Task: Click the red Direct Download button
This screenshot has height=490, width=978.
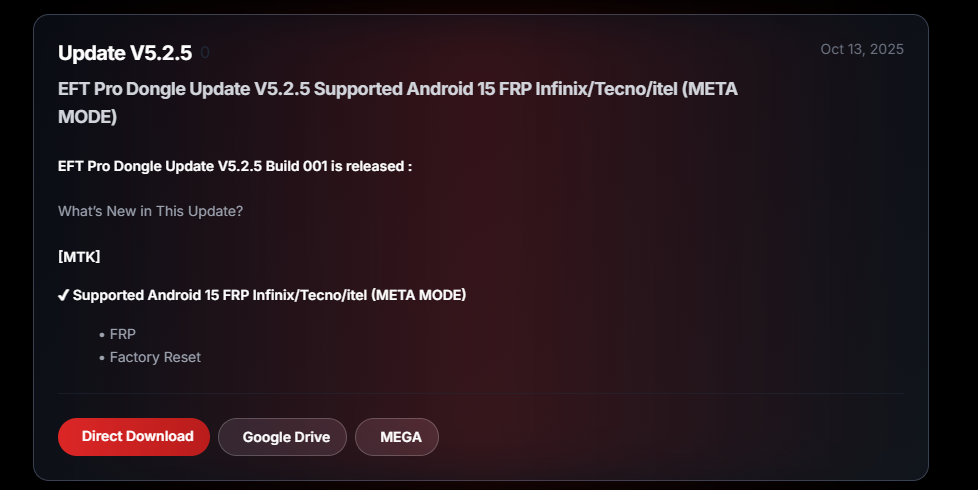Action: 134,437
